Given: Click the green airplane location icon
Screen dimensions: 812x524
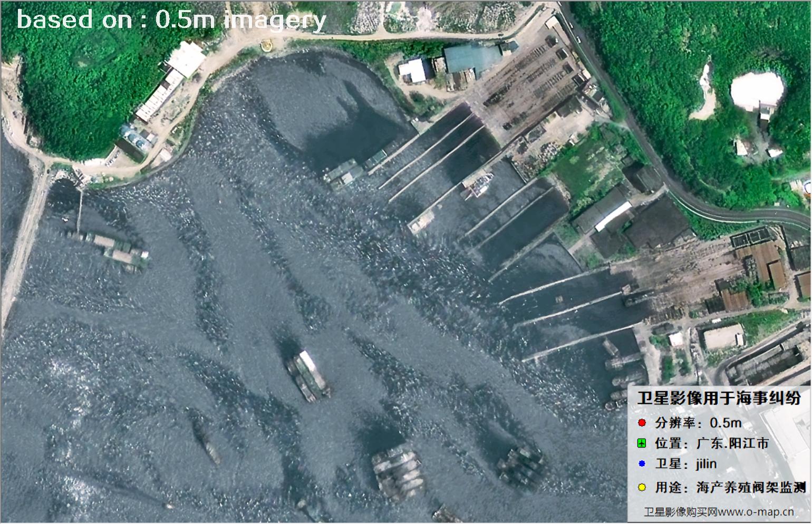Looking at the screenshot, I should pyautogui.click(x=642, y=443).
